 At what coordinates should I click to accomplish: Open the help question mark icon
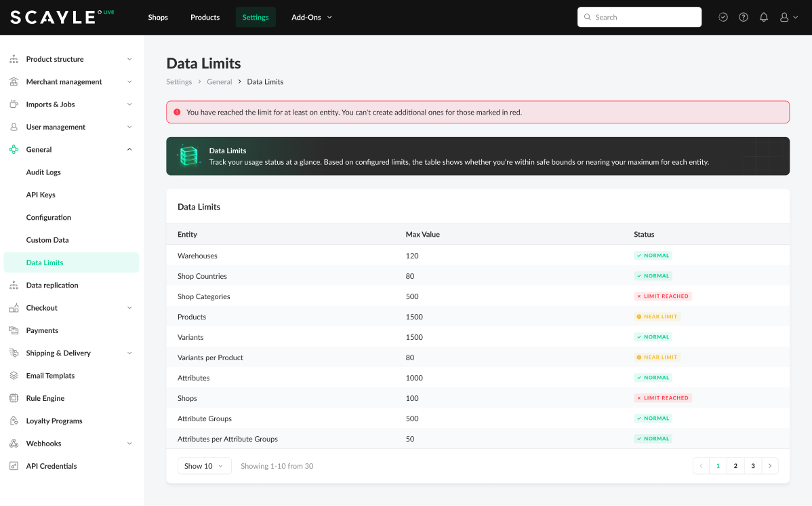(x=744, y=18)
